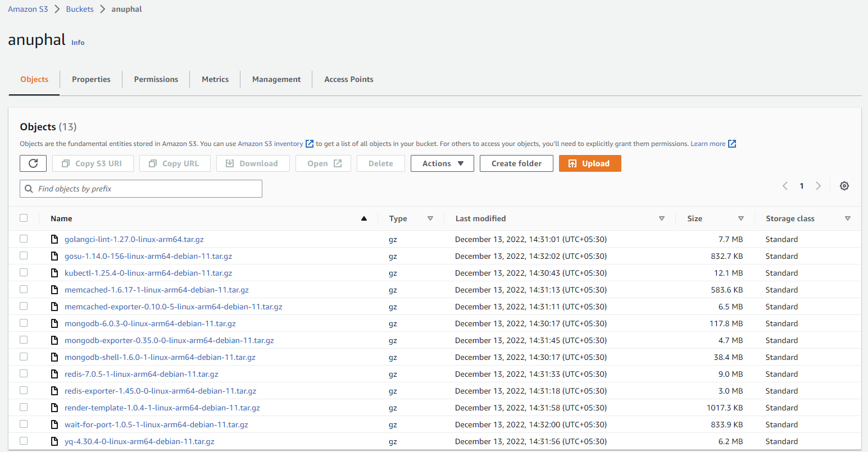The width and height of the screenshot is (868, 452).
Task: Click file icon beside golangci-lint-1.27.0 object
Action: tap(54, 239)
